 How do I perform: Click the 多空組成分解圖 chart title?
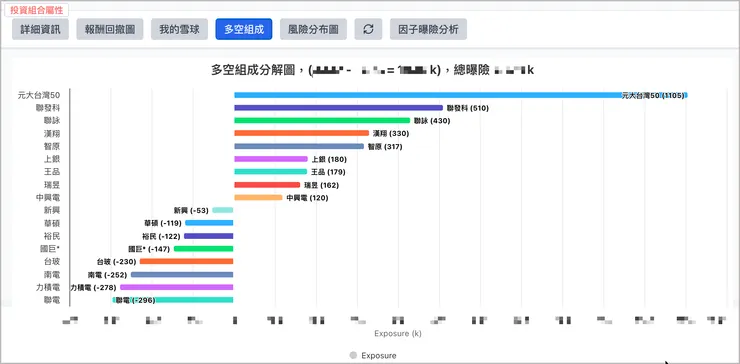click(372, 70)
